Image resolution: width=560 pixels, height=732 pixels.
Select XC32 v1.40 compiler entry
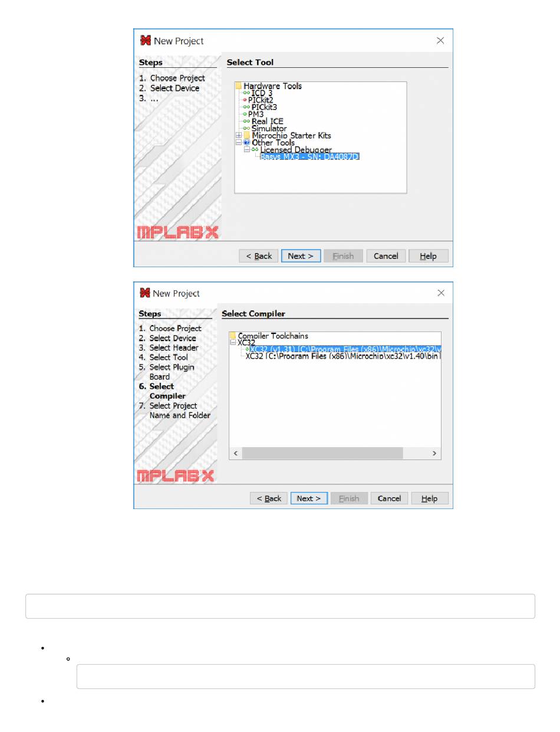coord(343,356)
